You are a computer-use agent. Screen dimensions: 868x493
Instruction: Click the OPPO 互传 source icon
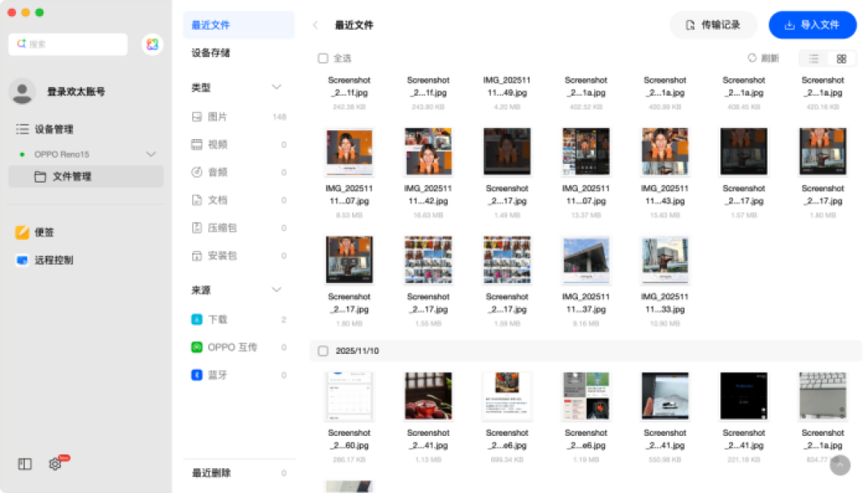tap(197, 347)
